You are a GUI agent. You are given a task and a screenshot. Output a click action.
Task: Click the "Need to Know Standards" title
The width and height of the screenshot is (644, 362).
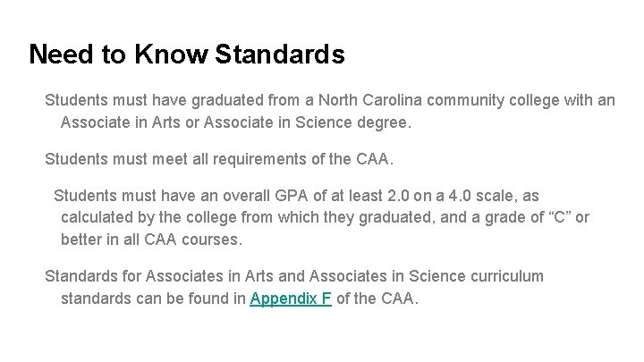(x=186, y=55)
